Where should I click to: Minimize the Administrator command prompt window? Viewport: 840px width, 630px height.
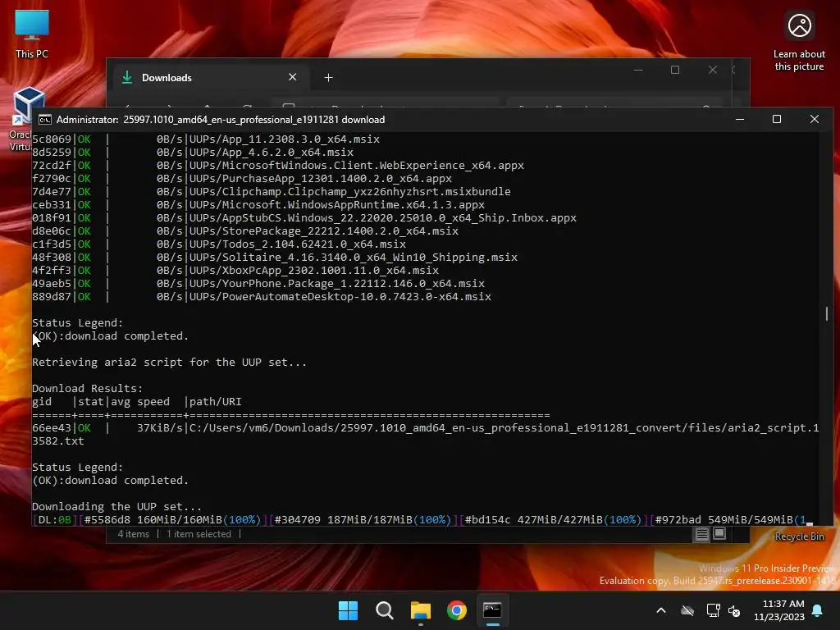(740, 119)
